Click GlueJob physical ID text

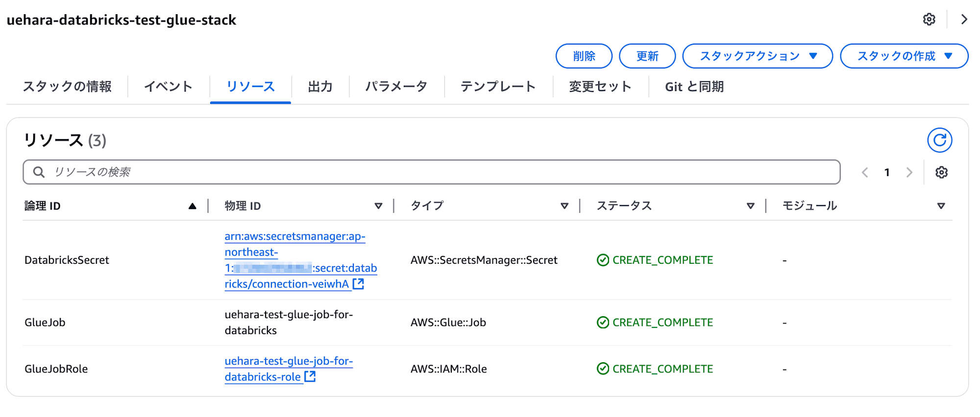pos(289,322)
